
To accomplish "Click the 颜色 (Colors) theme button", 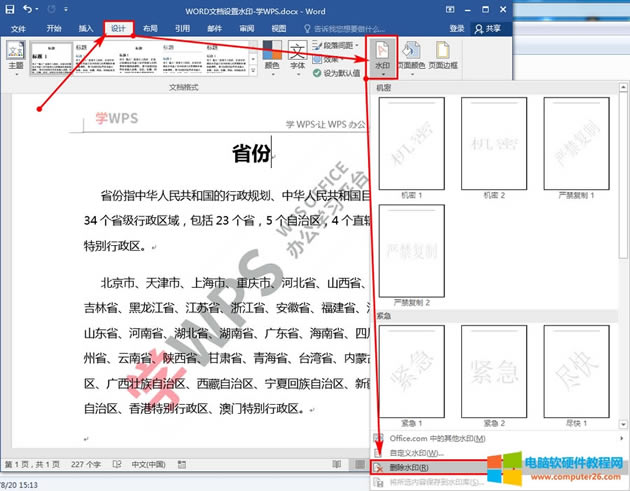I will [x=273, y=56].
